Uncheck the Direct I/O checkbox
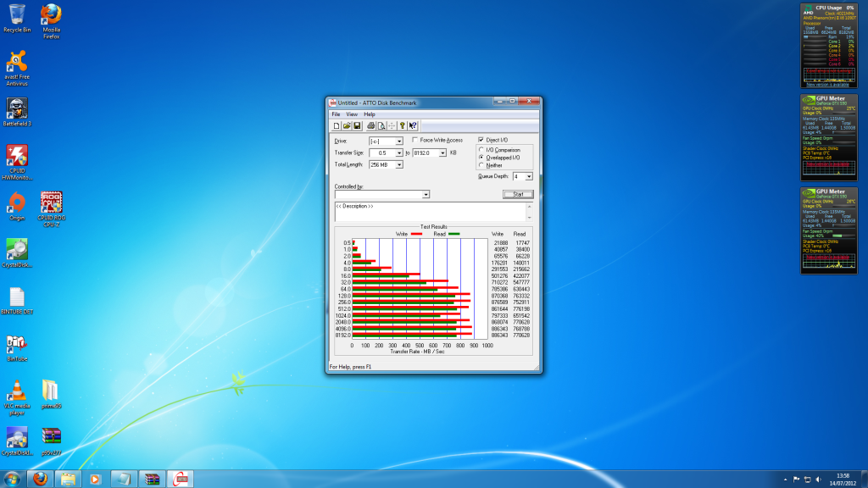Image resolution: width=868 pixels, height=488 pixels. point(481,140)
